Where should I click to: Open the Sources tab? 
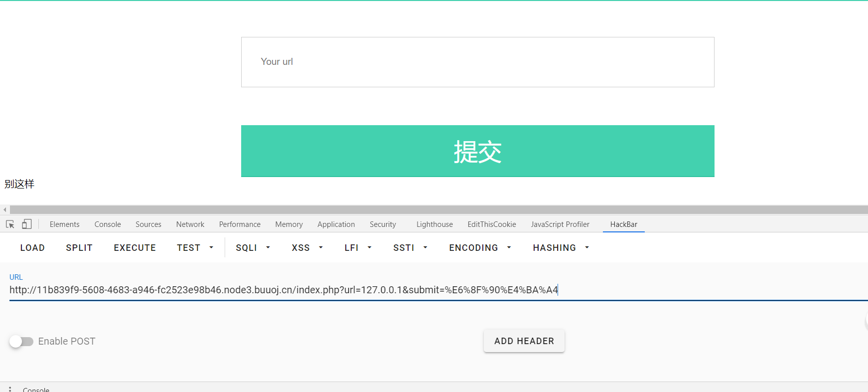pyautogui.click(x=148, y=224)
